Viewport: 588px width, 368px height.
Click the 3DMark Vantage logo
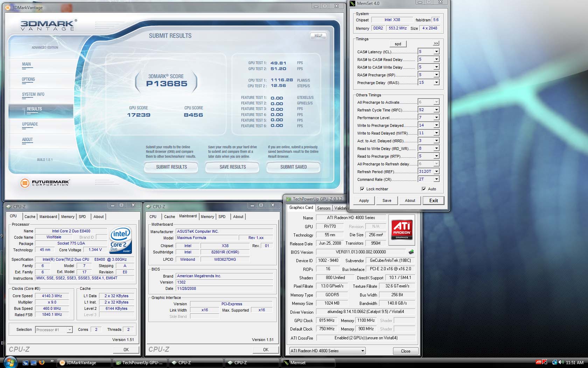pos(48,25)
